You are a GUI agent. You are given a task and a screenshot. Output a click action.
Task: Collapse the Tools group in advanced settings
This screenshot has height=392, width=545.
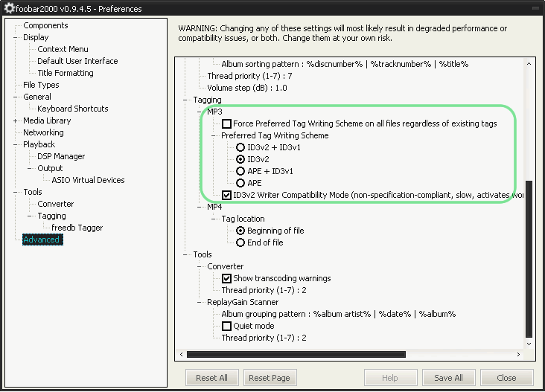click(185, 254)
